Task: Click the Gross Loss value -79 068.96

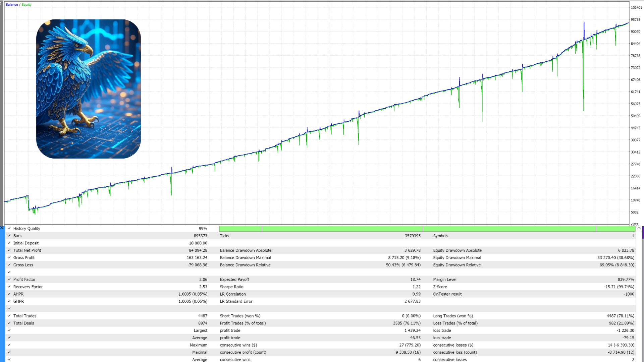Action: 197,265
